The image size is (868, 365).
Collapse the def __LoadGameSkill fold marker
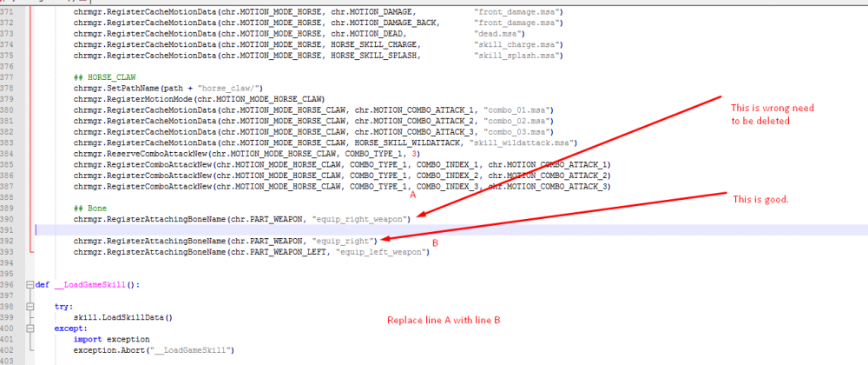[x=30, y=286]
